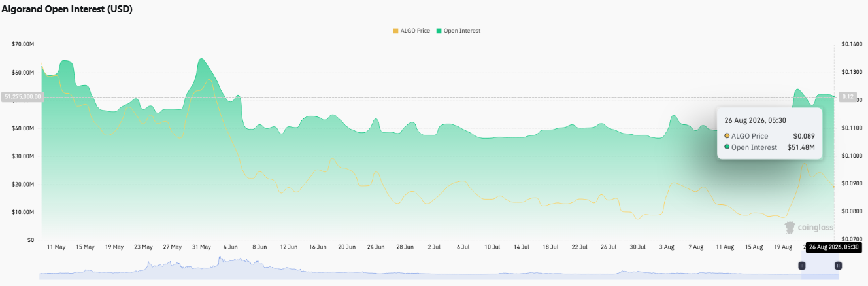Click the 12 Jun date label
Viewport: 868px width, 286px height.
(x=288, y=247)
